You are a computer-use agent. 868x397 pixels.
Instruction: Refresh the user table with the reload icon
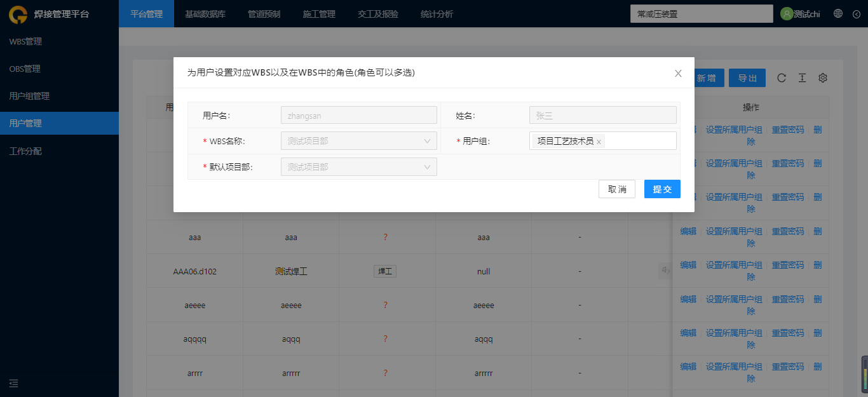782,77
